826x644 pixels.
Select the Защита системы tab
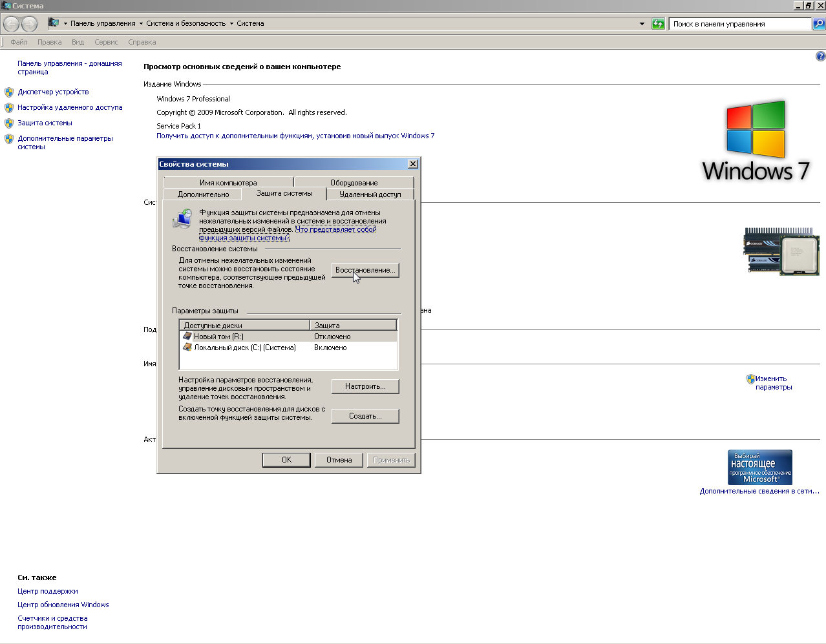point(284,193)
